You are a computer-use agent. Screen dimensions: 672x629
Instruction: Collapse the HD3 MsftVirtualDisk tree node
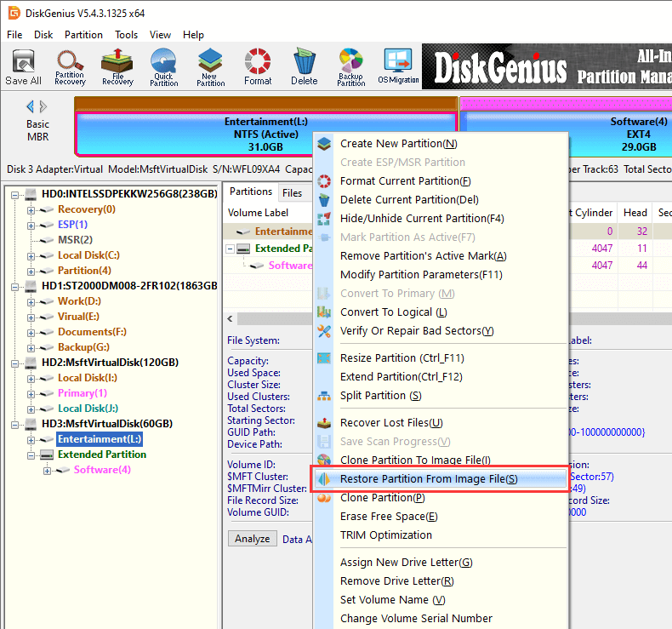pos(15,424)
